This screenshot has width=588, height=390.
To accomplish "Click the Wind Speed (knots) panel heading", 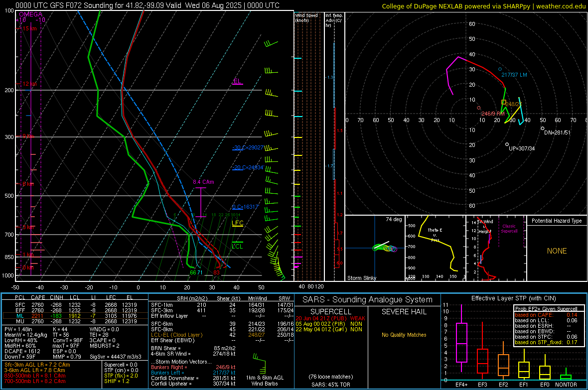I will [x=306, y=17].
